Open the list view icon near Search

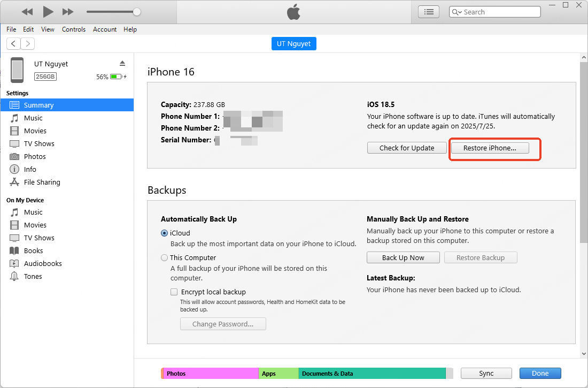429,12
